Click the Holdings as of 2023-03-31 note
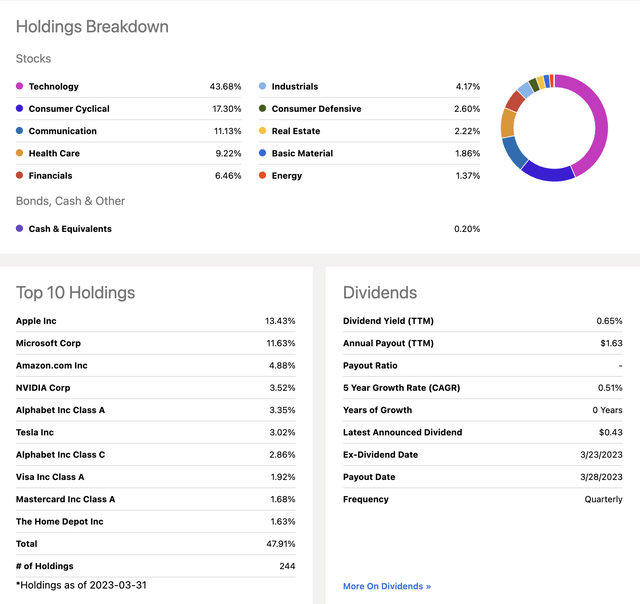This screenshot has width=640, height=604. click(81, 585)
